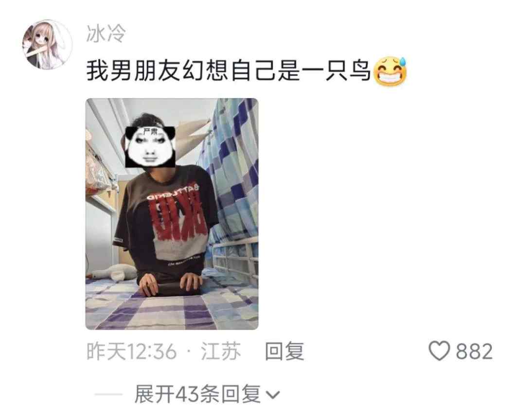Tap the 江苏 location label
This screenshot has width=515, height=420.
[221, 351]
